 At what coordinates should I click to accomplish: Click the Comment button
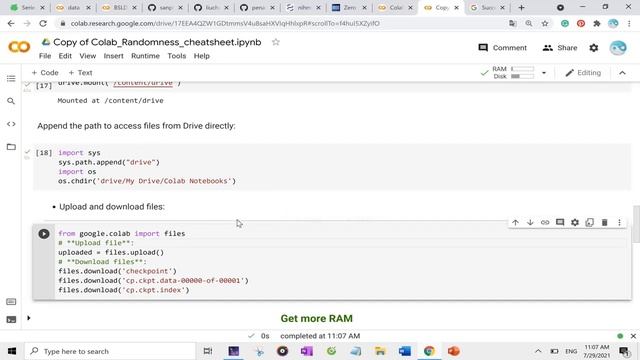[x=502, y=48]
